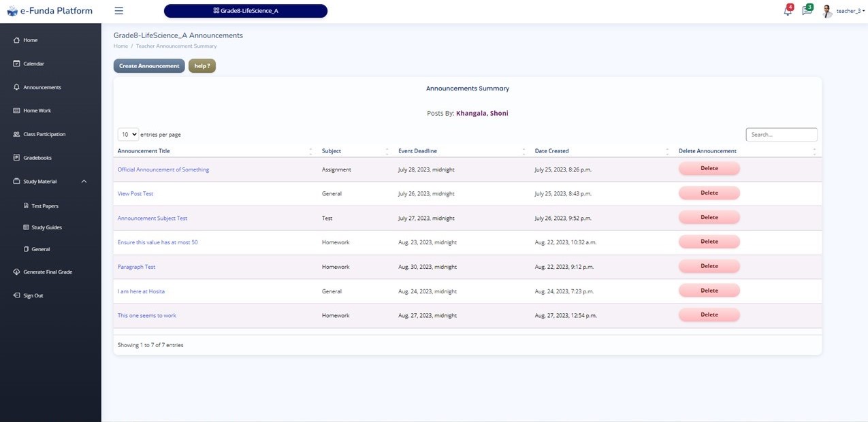This screenshot has width=868, height=422.
Task: Click the teacher_3 profile avatar
Action: pos(827,11)
